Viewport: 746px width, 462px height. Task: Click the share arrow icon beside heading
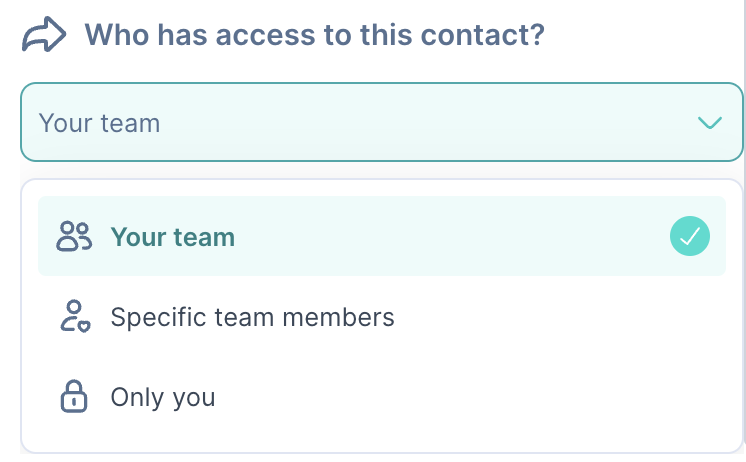pos(44,34)
